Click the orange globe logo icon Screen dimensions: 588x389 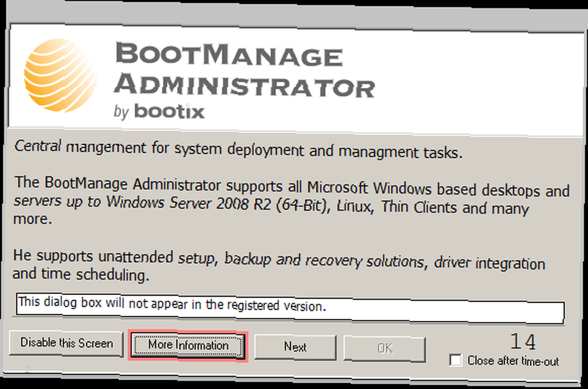(x=61, y=75)
